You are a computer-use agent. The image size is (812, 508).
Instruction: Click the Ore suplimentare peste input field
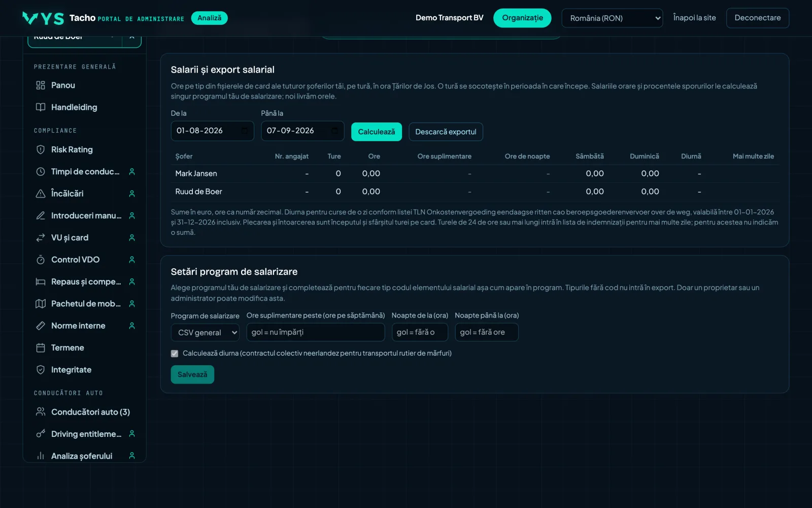[x=316, y=332]
